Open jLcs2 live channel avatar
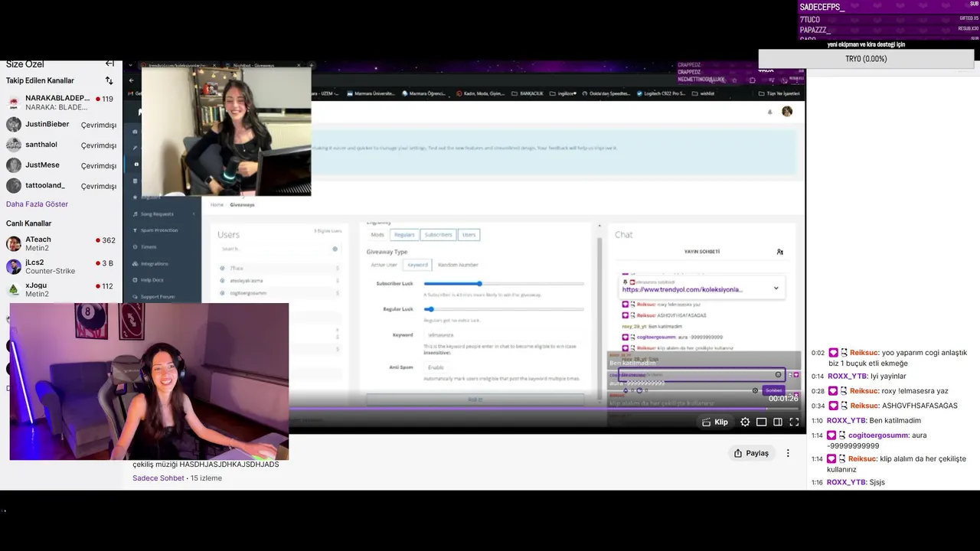This screenshot has height=551, width=980. click(14, 266)
